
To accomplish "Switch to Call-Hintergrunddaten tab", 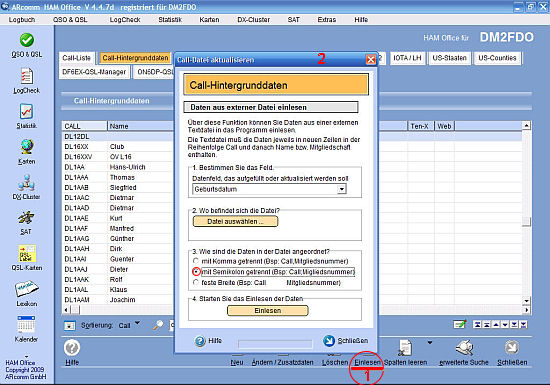I will 135,58.
